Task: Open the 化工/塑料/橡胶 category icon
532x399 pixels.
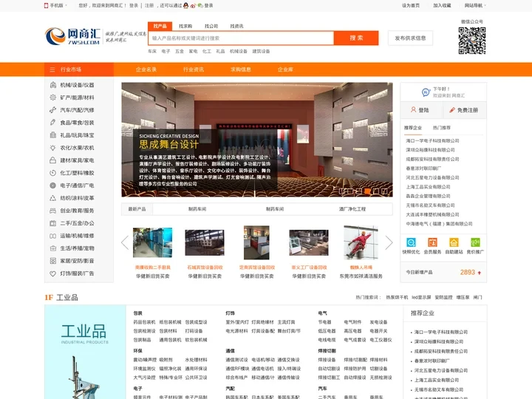Action: (x=53, y=173)
